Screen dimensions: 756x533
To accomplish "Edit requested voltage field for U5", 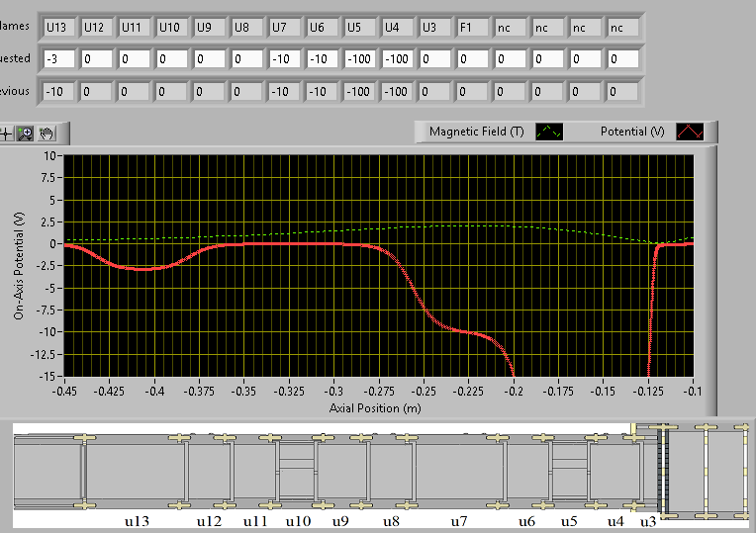I will coord(360,59).
